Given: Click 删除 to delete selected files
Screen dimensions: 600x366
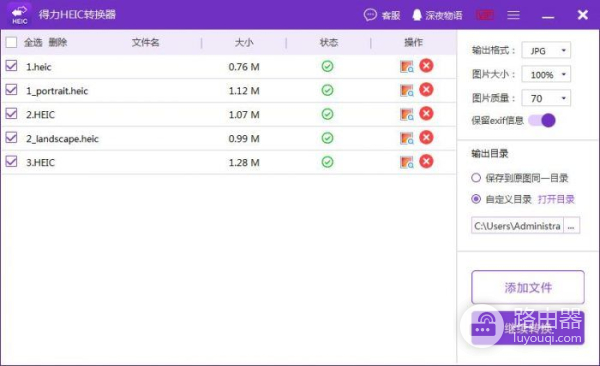Looking at the screenshot, I should pos(57,42).
